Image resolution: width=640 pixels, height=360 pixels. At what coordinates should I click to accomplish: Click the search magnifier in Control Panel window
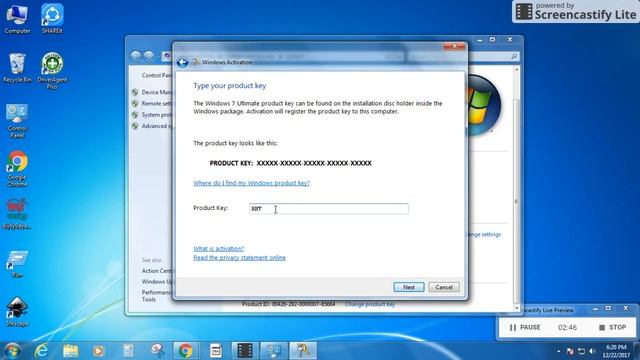[514, 56]
